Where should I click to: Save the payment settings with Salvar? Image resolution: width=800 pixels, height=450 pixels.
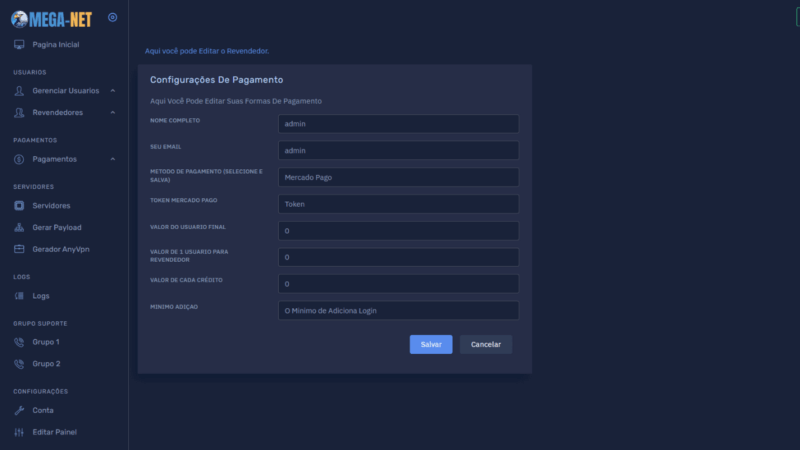431,344
